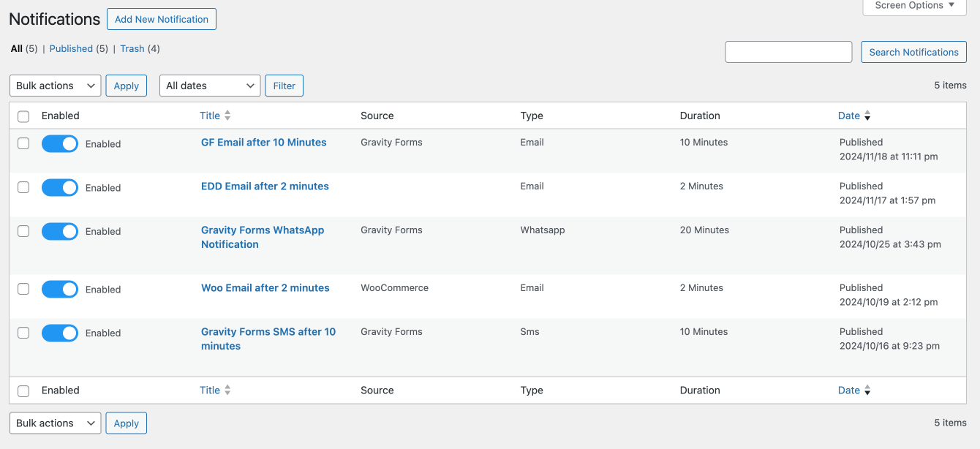Show the Trash notifications view
The height and width of the screenshot is (449, 980).
coord(132,49)
